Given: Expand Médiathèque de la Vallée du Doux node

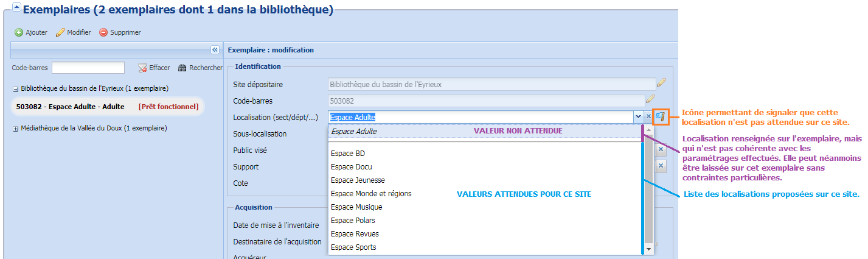Looking at the screenshot, I should coord(15,129).
